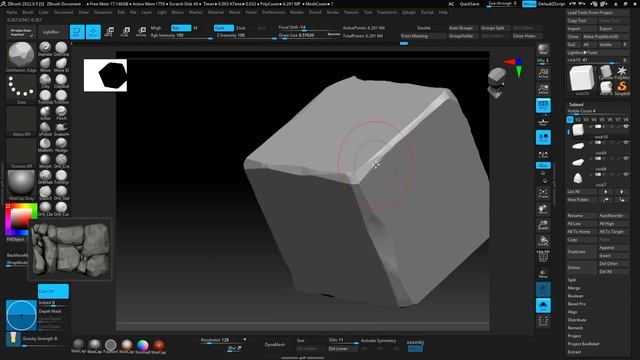Viewport: 640px width, 360px height.
Task: Toggle the Double option
Action: click(x=423, y=28)
